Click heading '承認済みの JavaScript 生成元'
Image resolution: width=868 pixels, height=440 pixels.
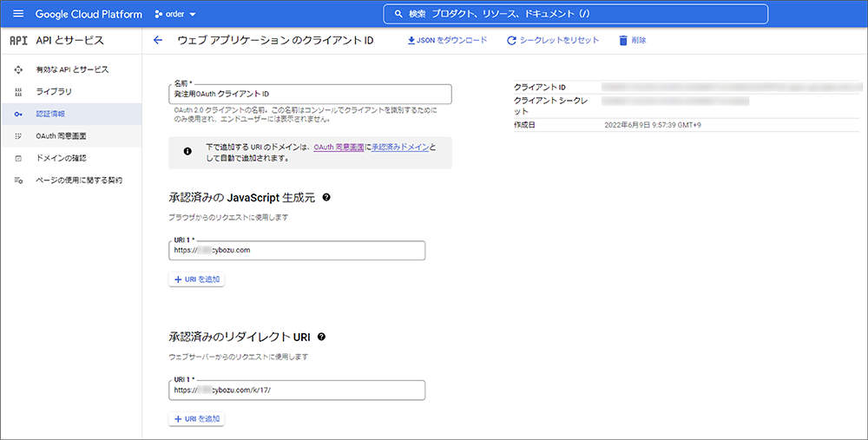pyautogui.click(x=242, y=198)
